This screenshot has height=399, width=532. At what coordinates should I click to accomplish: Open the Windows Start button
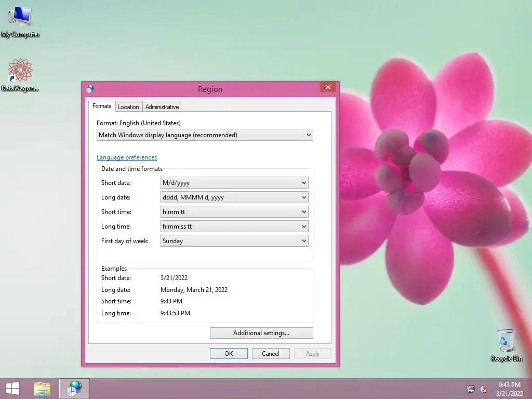pyautogui.click(x=12, y=389)
